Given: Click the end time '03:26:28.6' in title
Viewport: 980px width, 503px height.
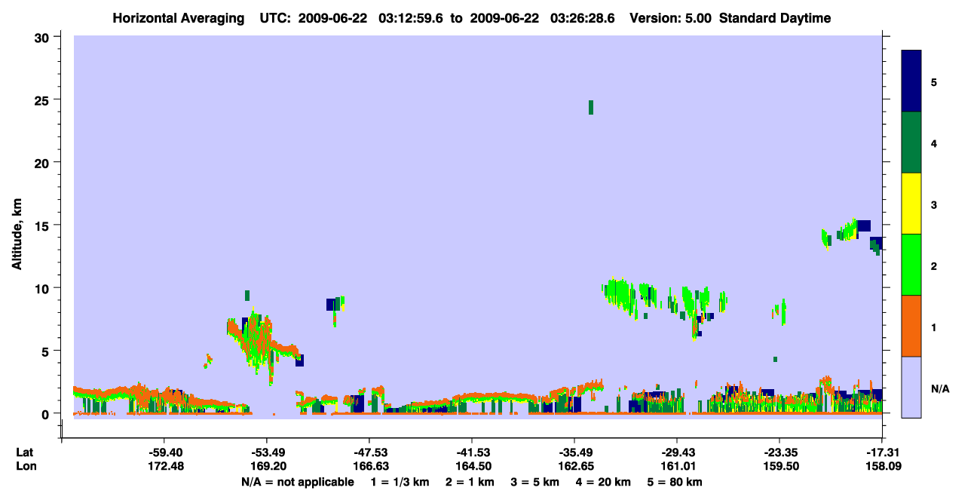Looking at the screenshot, I should point(581,19).
